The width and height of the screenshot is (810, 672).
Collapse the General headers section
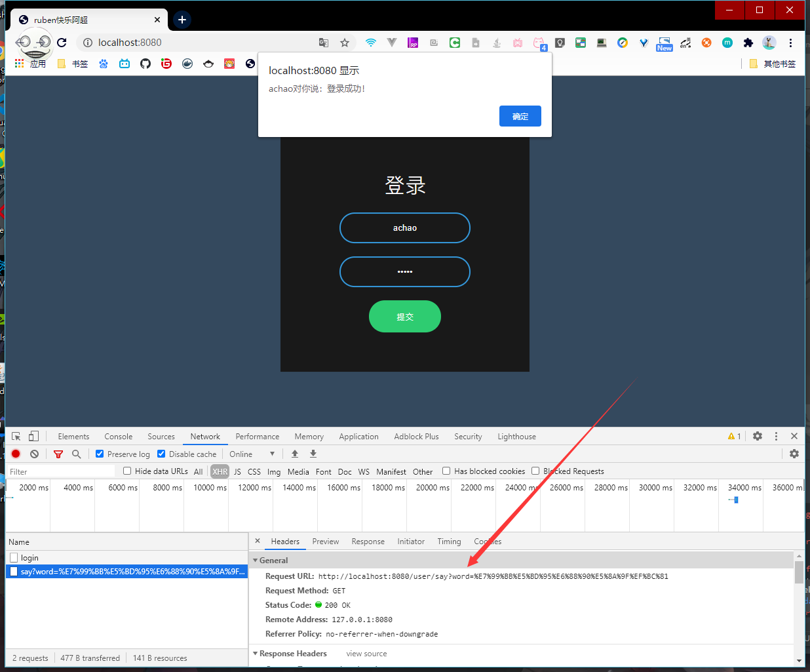click(x=256, y=561)
